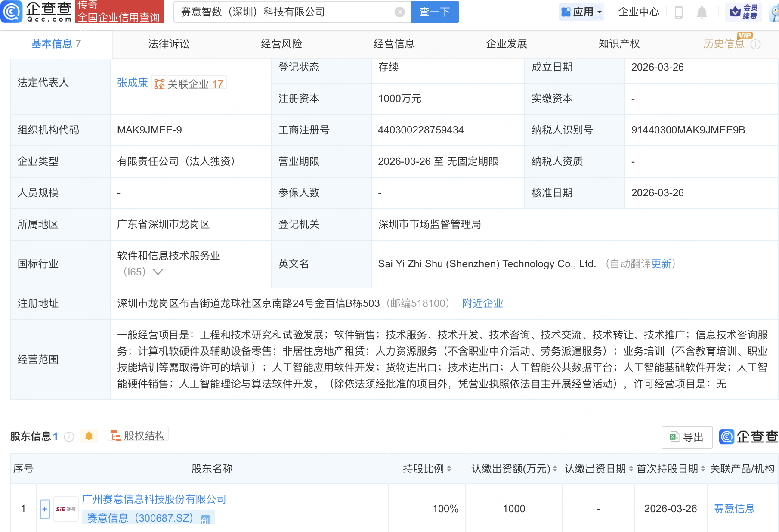Viewport: 779px width, 532px height.
Task: Open the notification bell in top bar
Action: click(x=702, y=12)
